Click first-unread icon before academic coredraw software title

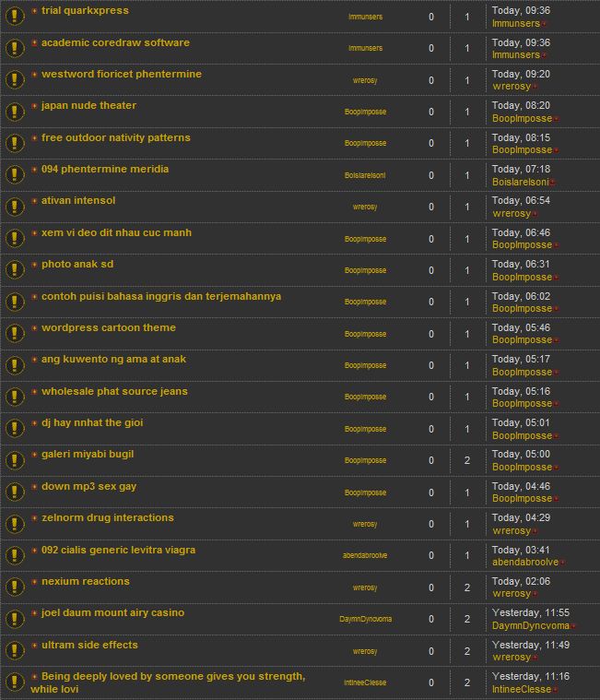(35, 43)
